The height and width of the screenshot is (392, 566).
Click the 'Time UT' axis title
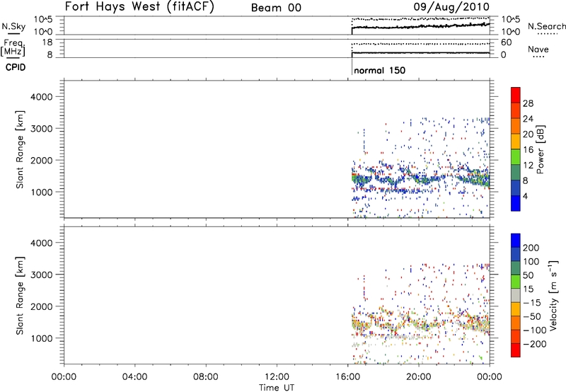tap(277, 388)
